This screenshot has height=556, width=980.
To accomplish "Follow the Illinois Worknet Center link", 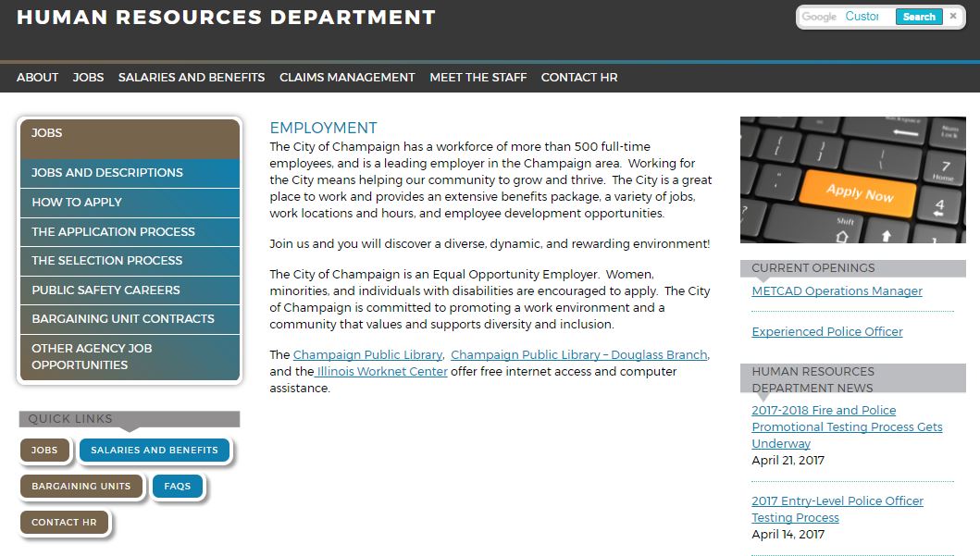I will click(x=381, y=372).
